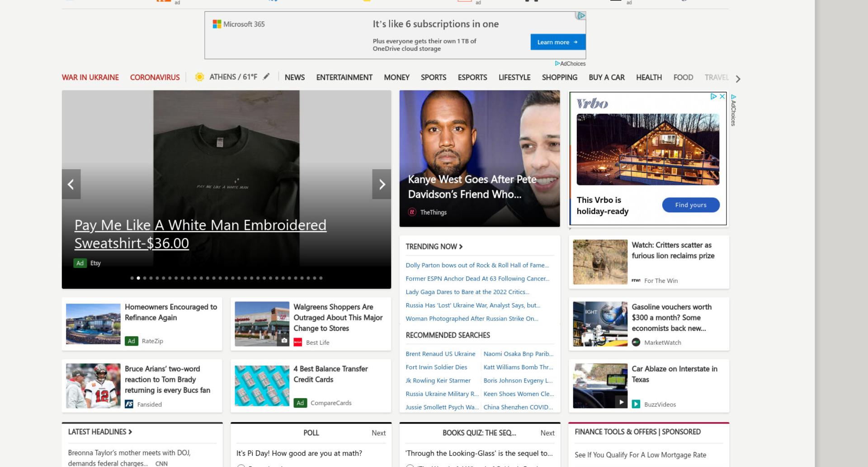Viewport: 868px width, 467px height.
Task: Open 4 Best Balance Transfer Credit Cards
Action: click(x=330, y=374)
